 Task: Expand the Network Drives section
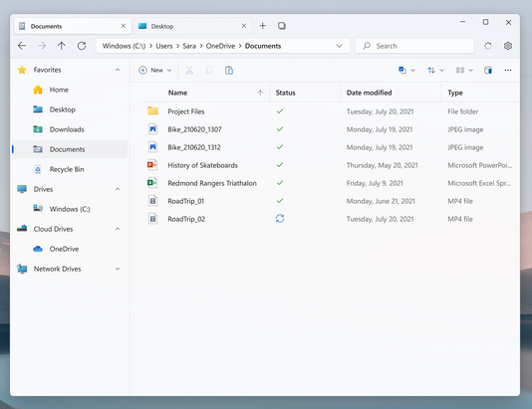click(x=118, y=269)
